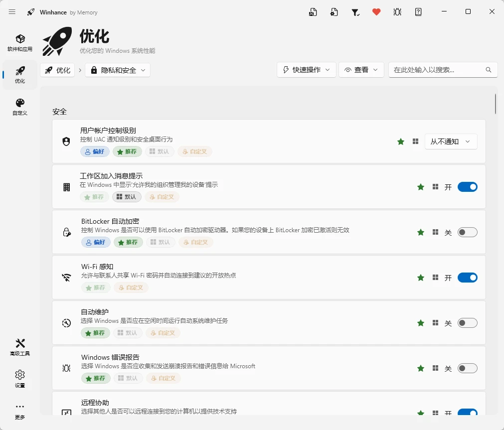Click the 安全 section heading
This screenshot has width=504, height=430.
[59, 112]
